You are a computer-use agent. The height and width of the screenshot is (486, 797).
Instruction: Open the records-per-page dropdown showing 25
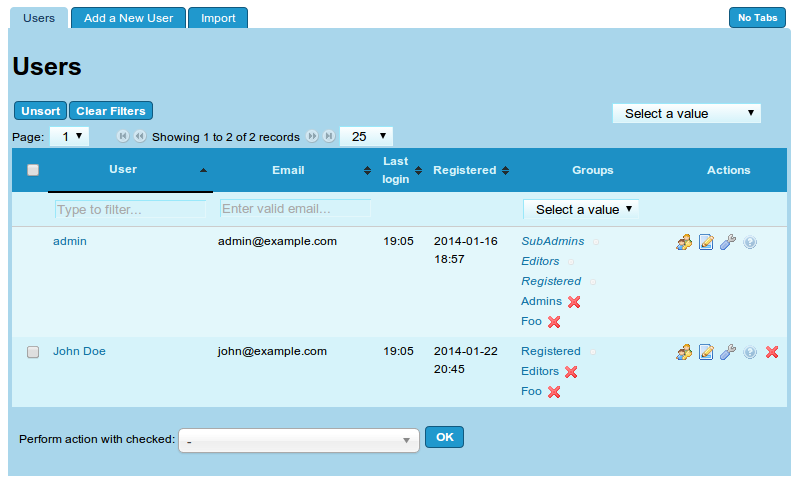point(366,136)
